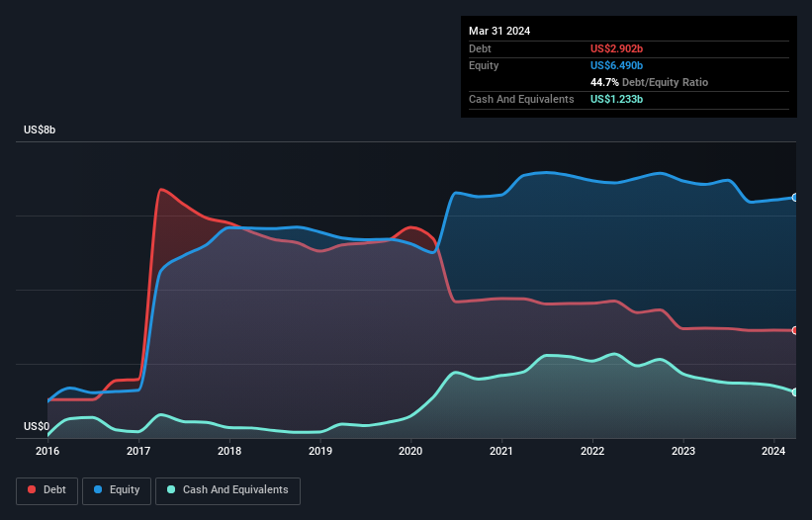Click the teal Cash And Equivalents legend dot
Viewport: 812px width, 520px height.
point(171,489)
